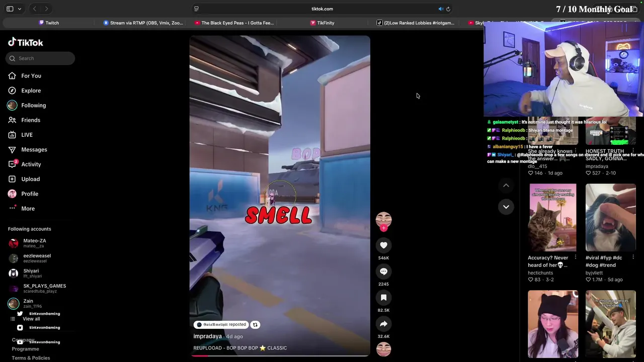Open comments on the video
Screen dimensions: 644x362
click(383, 271)
